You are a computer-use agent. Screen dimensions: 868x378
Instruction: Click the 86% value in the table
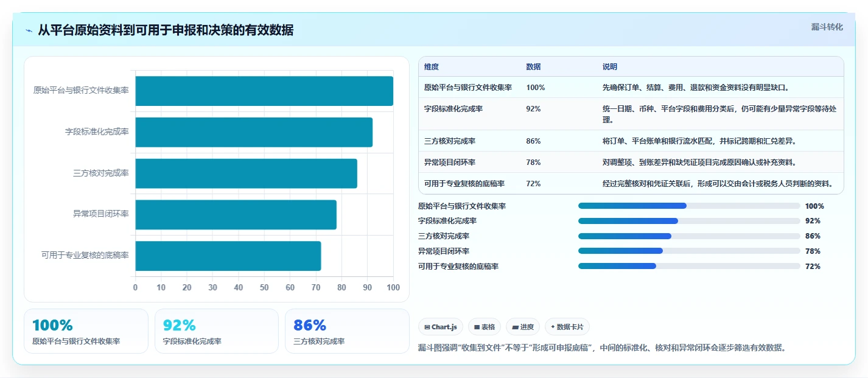pos(533,141)
